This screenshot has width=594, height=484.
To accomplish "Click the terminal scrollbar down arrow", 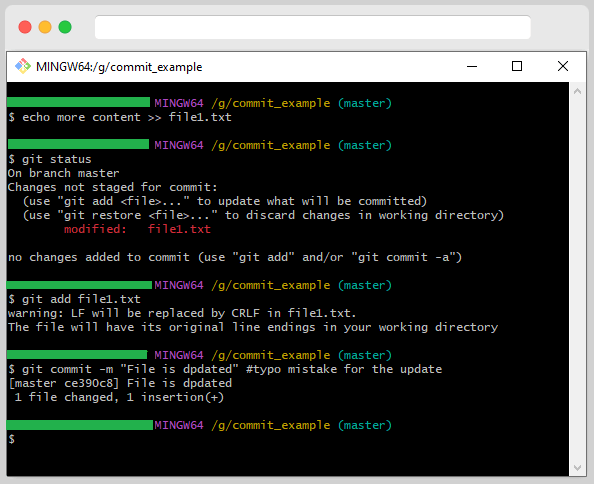I will pos(577,468).
